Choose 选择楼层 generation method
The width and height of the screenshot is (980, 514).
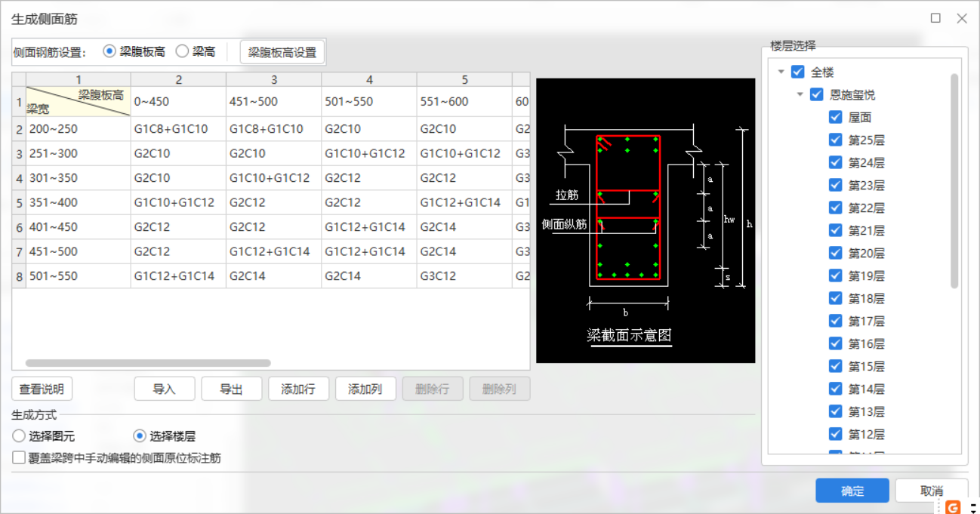tap(140, 436)
